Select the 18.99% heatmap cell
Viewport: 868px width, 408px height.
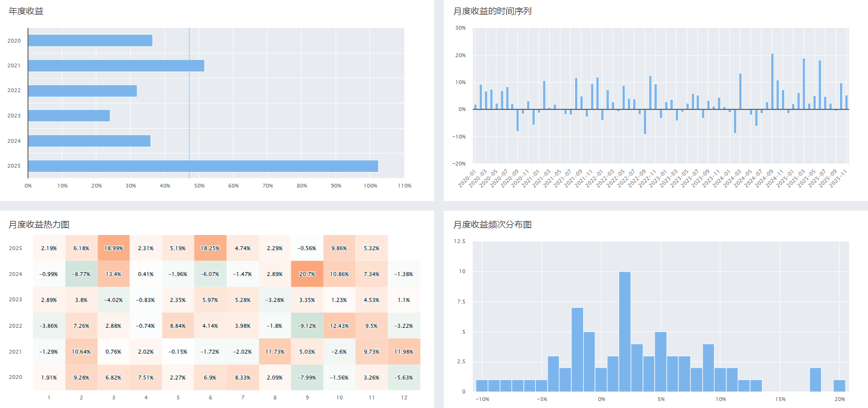coord(114,248)
